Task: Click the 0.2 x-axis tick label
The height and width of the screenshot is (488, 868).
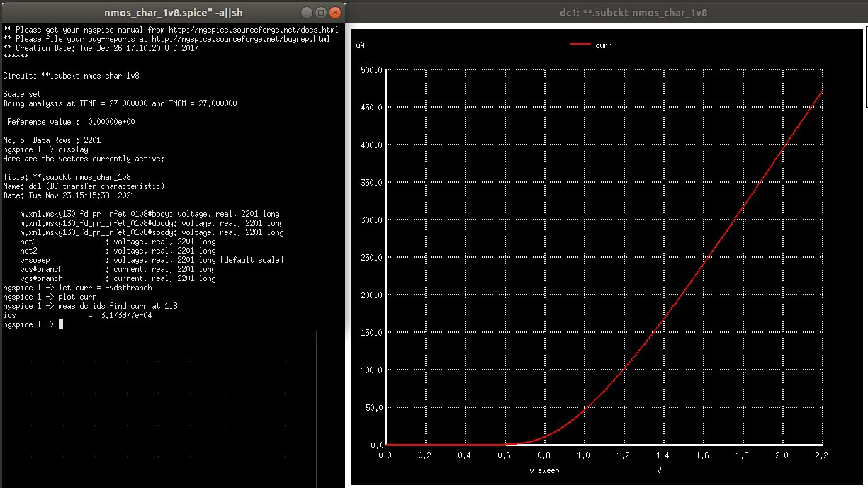Action: pos(425,454)
